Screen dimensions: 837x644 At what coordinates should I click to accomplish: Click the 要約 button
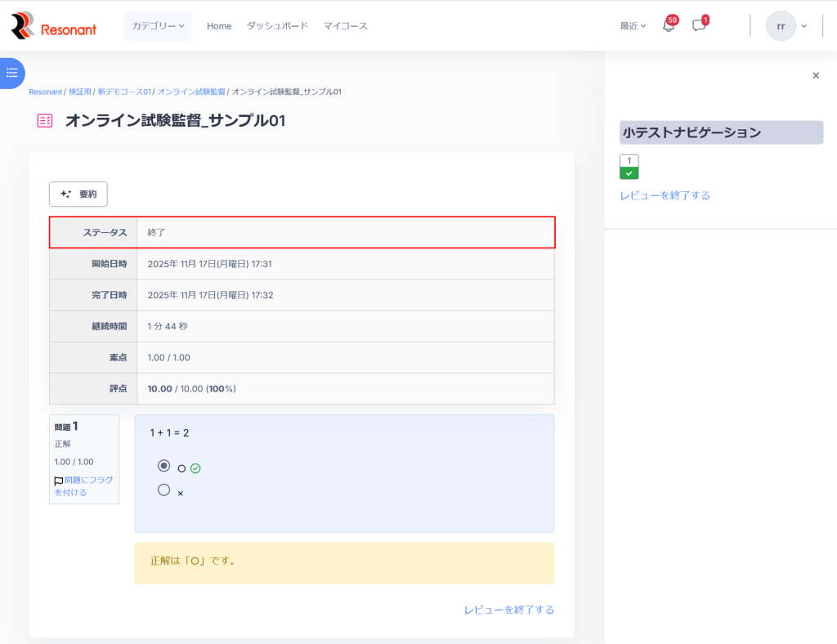coord(78,194)
